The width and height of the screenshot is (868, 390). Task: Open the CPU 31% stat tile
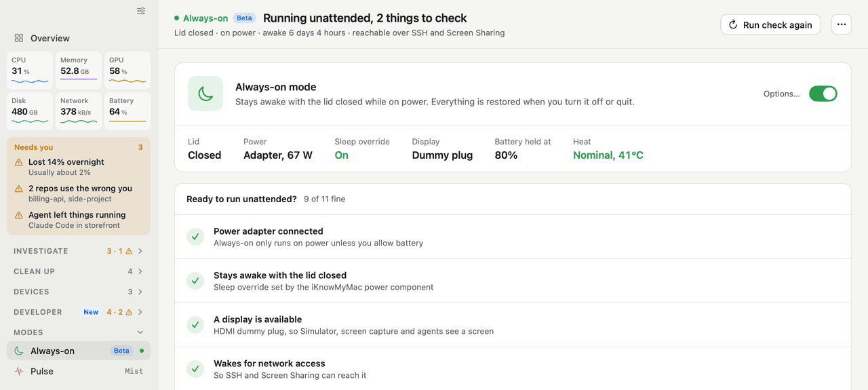coord(30,70)
